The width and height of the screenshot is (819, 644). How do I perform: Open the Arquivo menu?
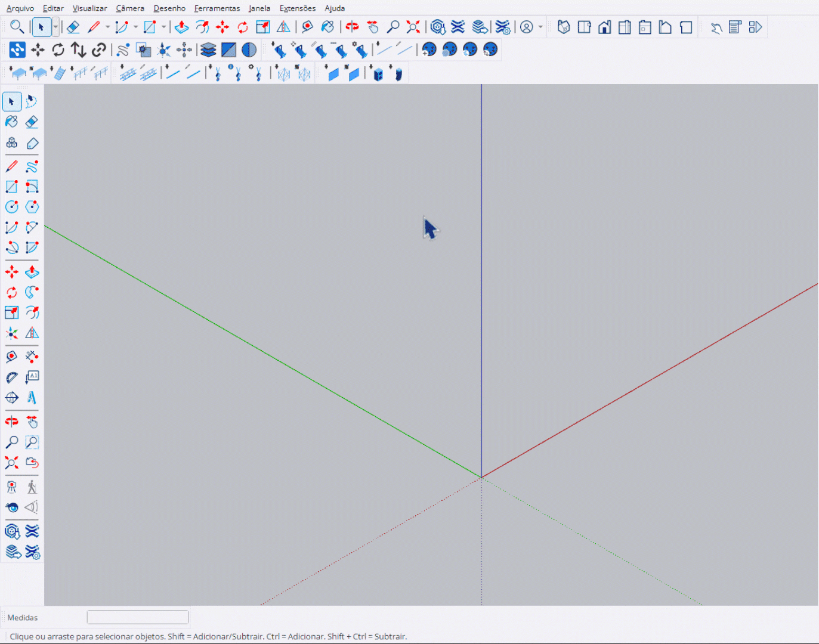(20, 8)
